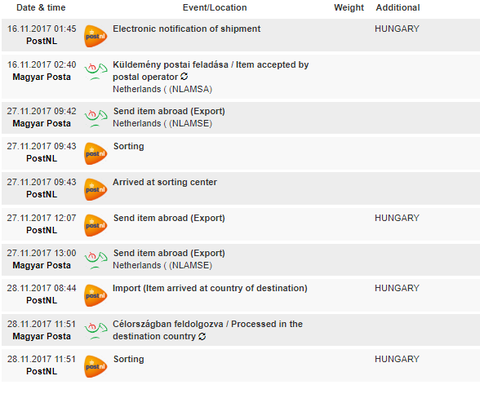The image size is (480, 407).
Task: Click 'Electronic notification of shipment' event text
Action: click(187, 29)
